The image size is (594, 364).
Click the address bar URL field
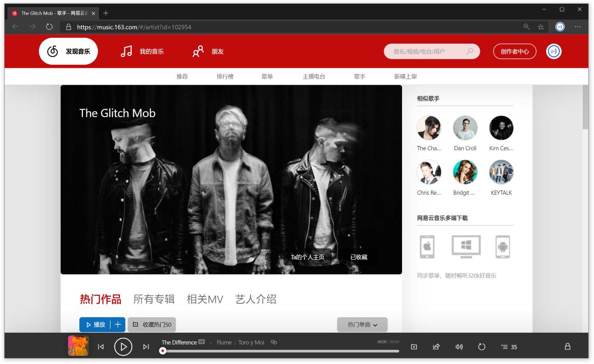[x=303, y=27]
